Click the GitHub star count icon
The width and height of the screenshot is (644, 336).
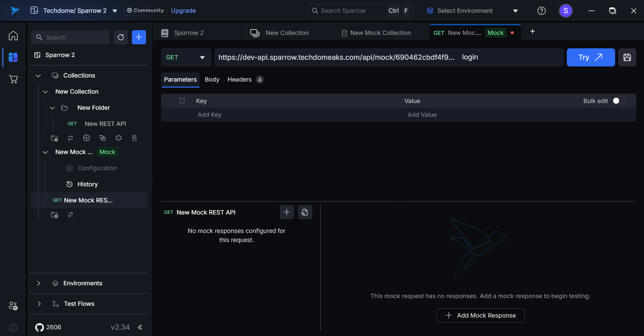click(40, 327)
